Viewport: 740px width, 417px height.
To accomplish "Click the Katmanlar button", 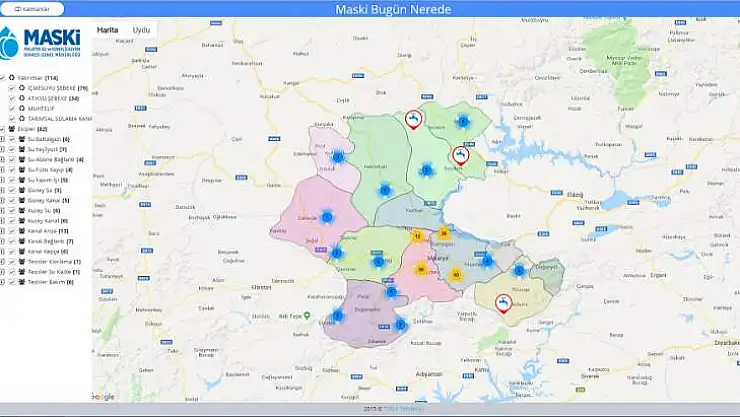I will (x=34, y=9).
